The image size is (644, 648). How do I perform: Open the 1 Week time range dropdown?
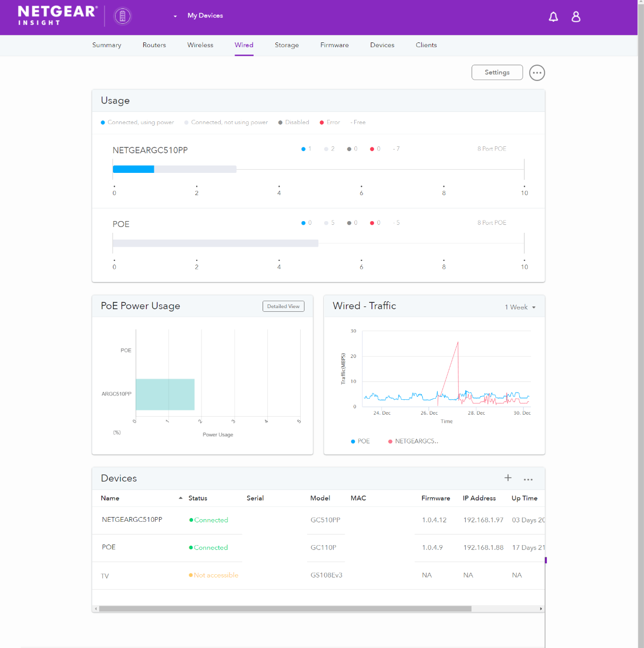[x=520, y=307]
